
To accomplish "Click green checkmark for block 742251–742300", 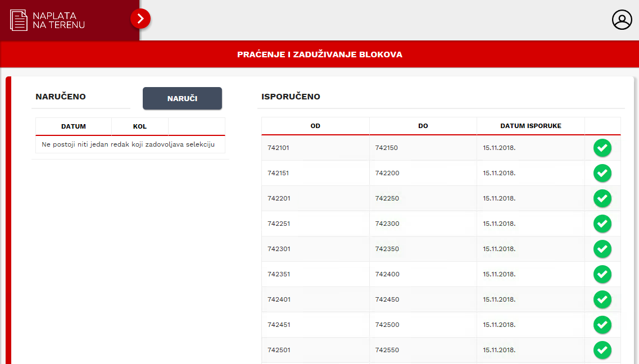I will click(x=602, y=224).
